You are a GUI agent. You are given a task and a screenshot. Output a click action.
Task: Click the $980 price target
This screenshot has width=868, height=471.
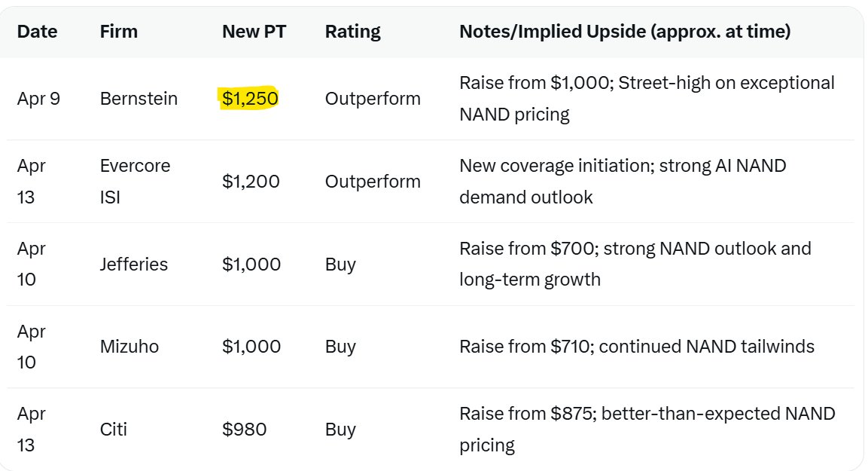[244, 430]
